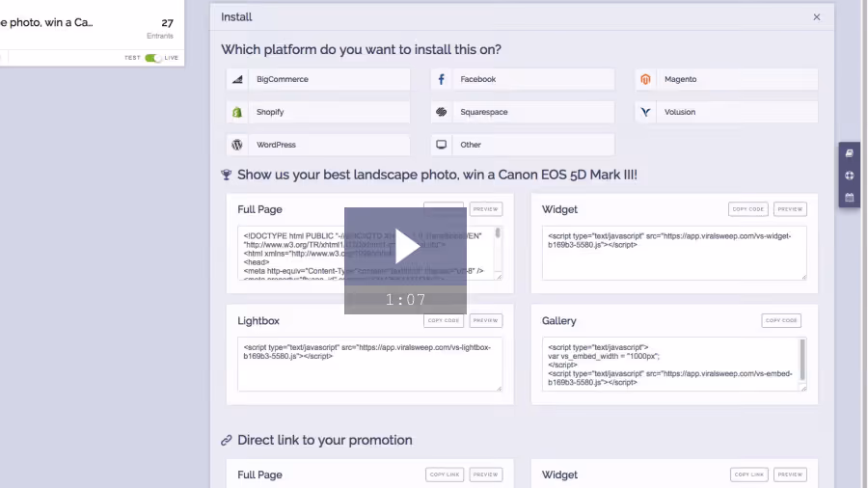
Task: Preview the direct link Full Page
Action: (x=486, y=474)
